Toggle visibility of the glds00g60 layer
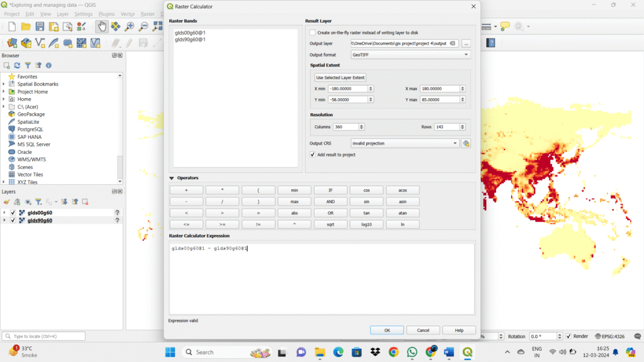 tap(13, 212)
